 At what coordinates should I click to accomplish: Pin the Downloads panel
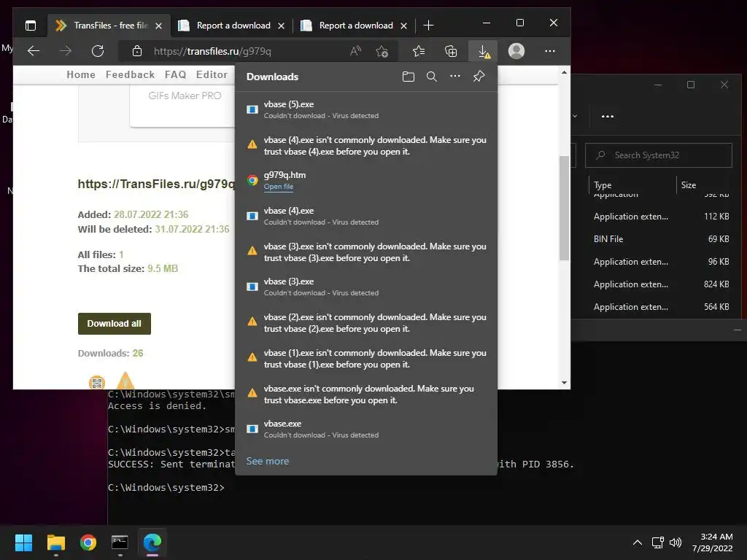[x=479, y=76]
